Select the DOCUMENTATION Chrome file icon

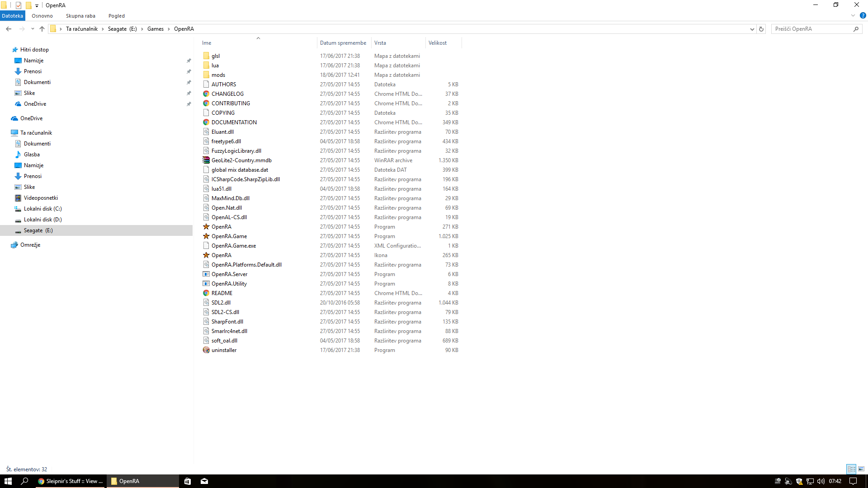206,122
